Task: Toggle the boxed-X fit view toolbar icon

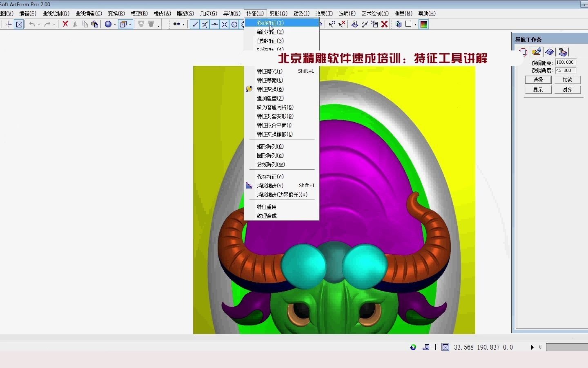Action: pos(19,24)
